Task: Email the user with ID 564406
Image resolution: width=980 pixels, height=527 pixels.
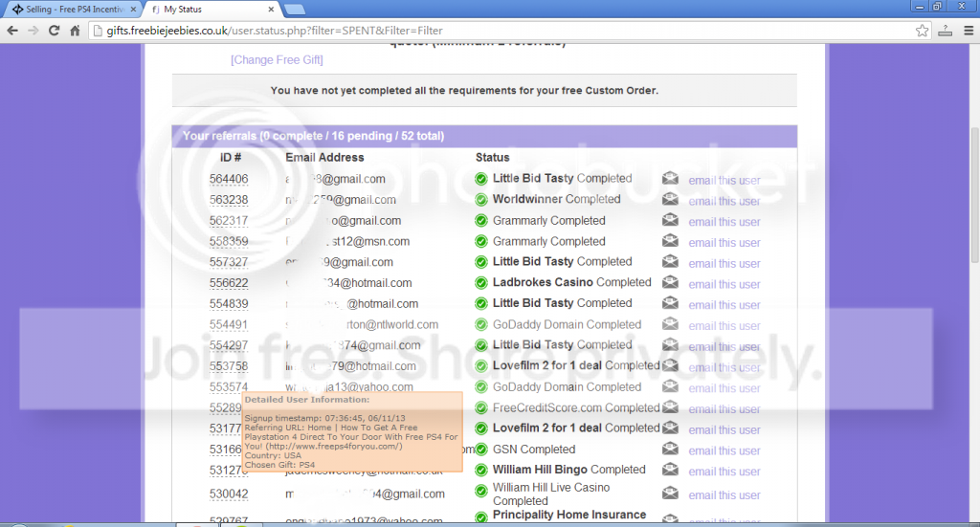Action: (x=724, y=181)
